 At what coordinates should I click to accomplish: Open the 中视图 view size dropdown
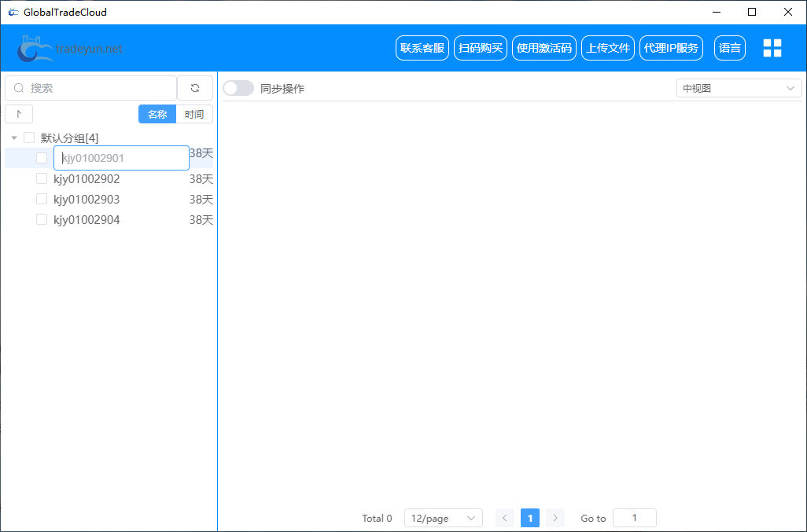(x=739, y=88)
